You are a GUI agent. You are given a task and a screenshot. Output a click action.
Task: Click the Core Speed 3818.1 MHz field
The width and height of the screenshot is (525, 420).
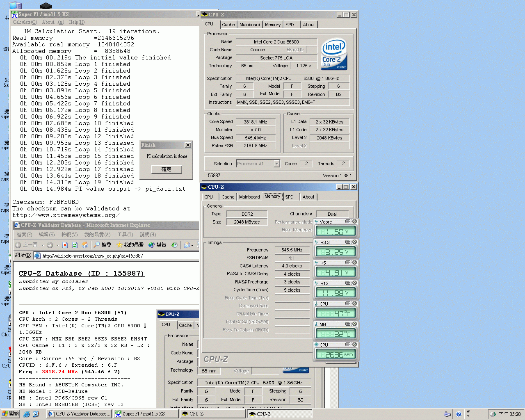pyautogui.click(x=256, y=122)
